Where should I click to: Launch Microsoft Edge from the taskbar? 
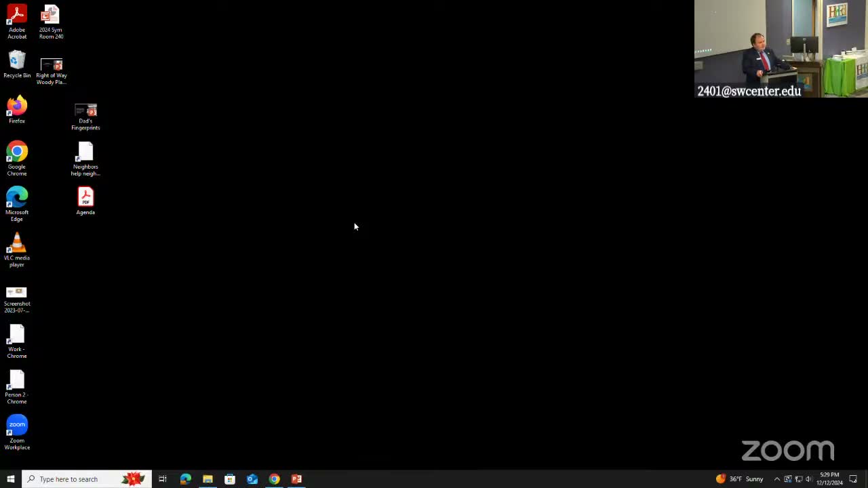(x=185, y=479)
